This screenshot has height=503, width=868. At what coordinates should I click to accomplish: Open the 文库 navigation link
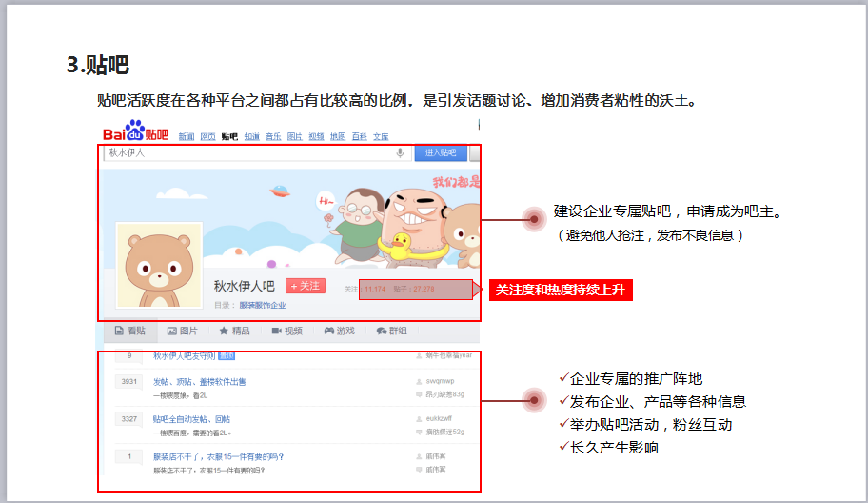click(381, 136)
